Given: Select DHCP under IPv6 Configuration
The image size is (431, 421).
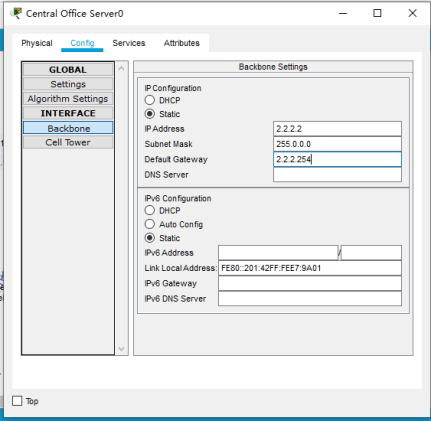Looking at the screenshot, I should point(150,210).
